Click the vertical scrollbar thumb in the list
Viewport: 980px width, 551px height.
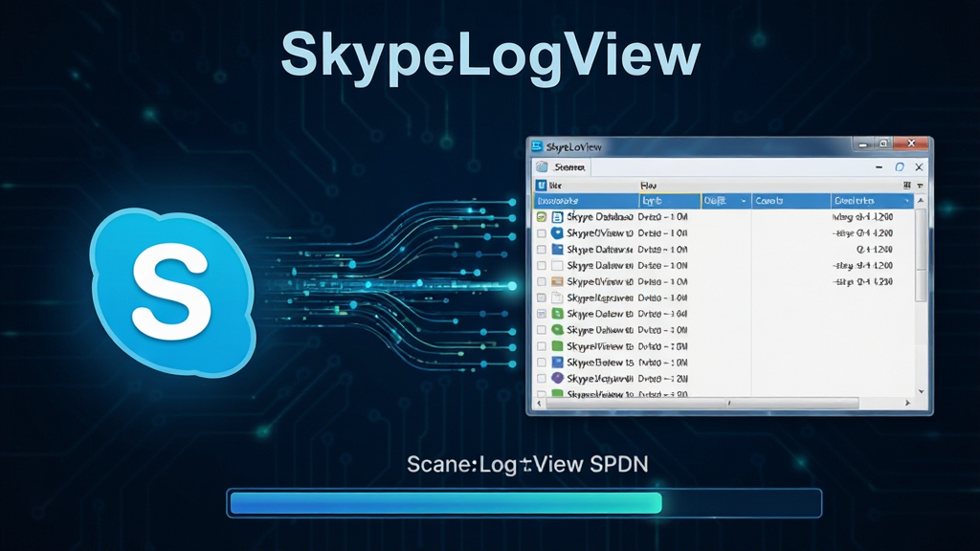(921, 254)
